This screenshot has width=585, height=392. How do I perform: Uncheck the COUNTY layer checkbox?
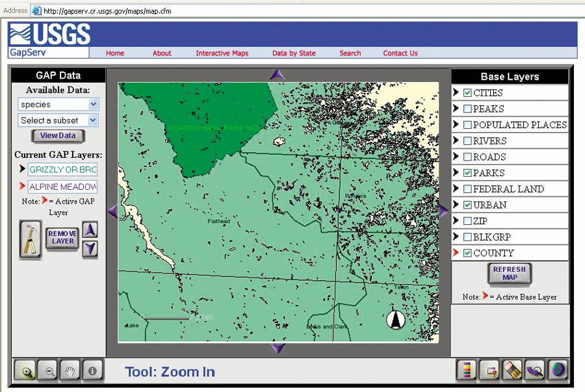tap(467, 253)
